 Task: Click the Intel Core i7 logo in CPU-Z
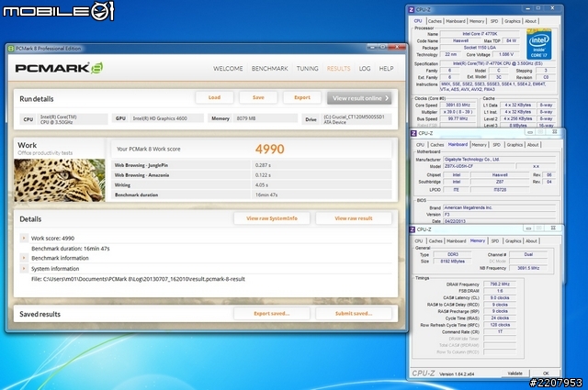pos(539,45)
